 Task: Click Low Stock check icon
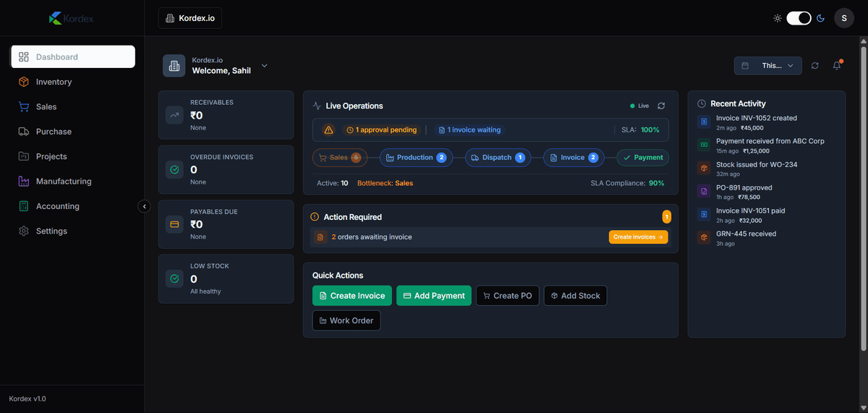pos(174,278)
